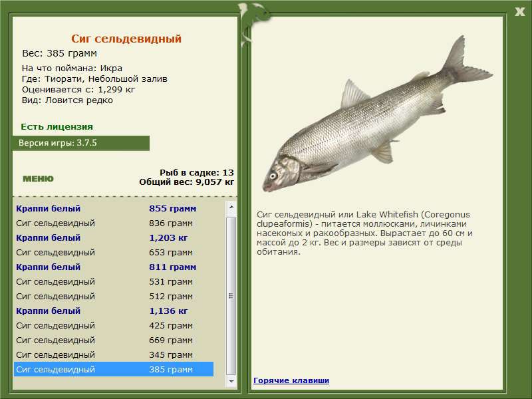This screenshot has width=532, height=399.
Task: Open the МЕНЮ button
Action: click(x=38, y=179)
